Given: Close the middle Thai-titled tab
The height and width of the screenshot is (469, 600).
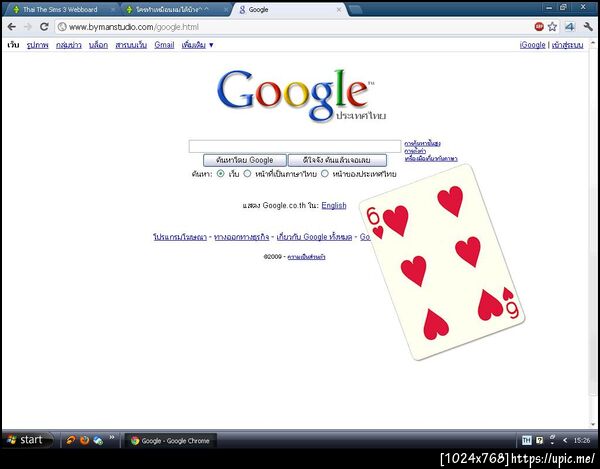Looking at the screenshot, I should coord(226,10).
